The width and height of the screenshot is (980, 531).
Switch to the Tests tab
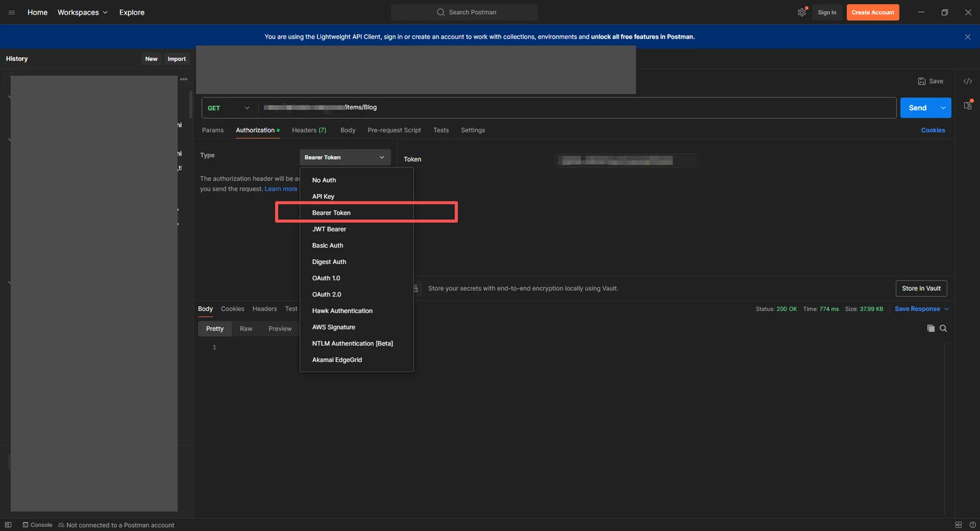pyautogui.click(x=441, y=130)
